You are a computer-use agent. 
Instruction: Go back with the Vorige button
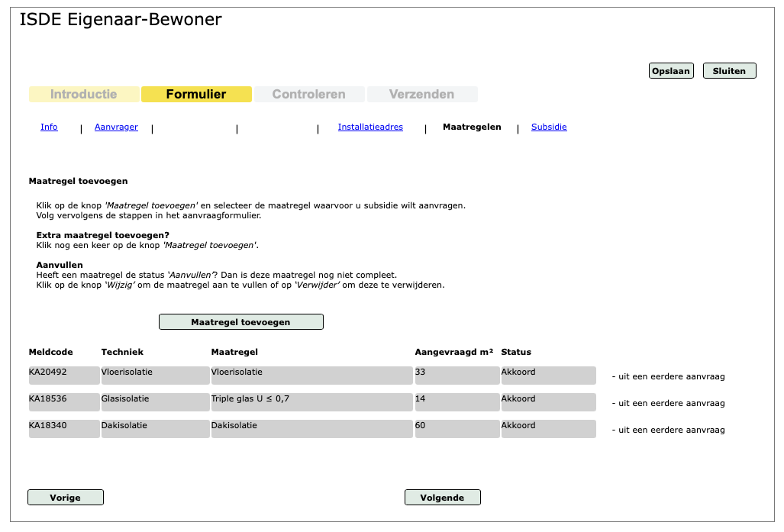[x=66, y=498]
